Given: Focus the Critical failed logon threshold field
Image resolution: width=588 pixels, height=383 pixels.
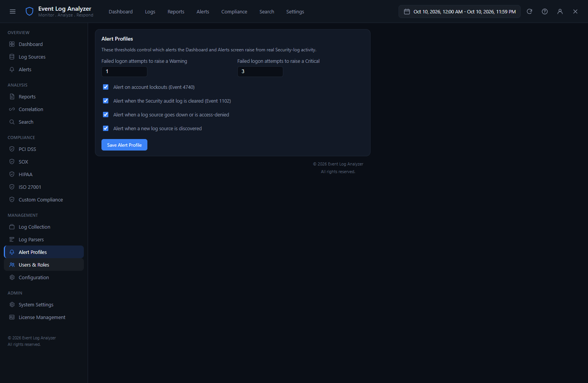Looking at the screenshot, I should click(260, 72).
